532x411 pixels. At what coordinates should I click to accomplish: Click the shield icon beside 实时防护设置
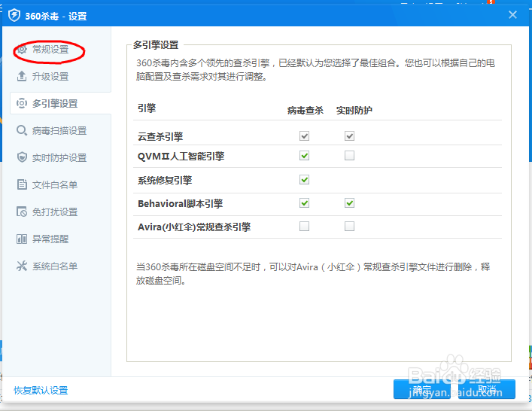click(22, 157)
